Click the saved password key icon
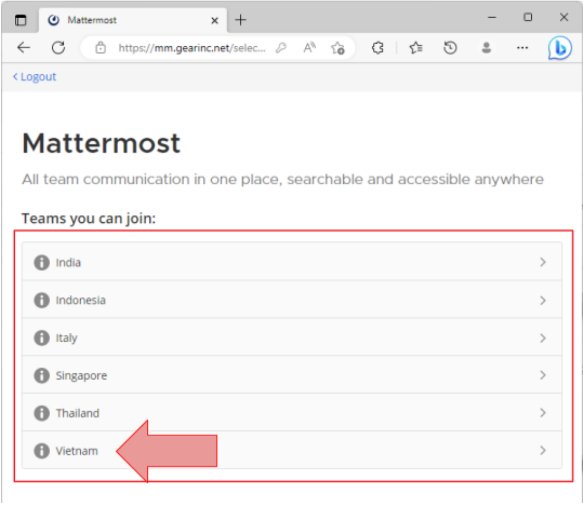This screenshot has width=585, height=506. [281, 48]
